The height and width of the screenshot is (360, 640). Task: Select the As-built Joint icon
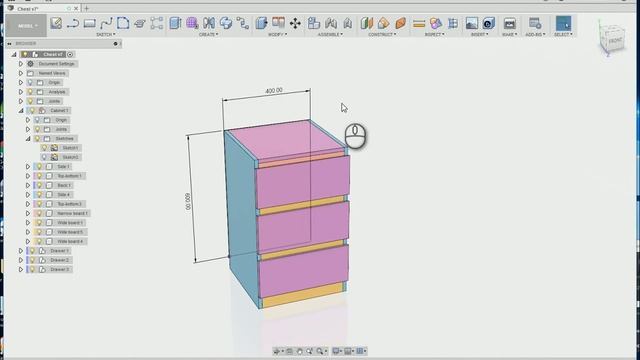point(348,23)
